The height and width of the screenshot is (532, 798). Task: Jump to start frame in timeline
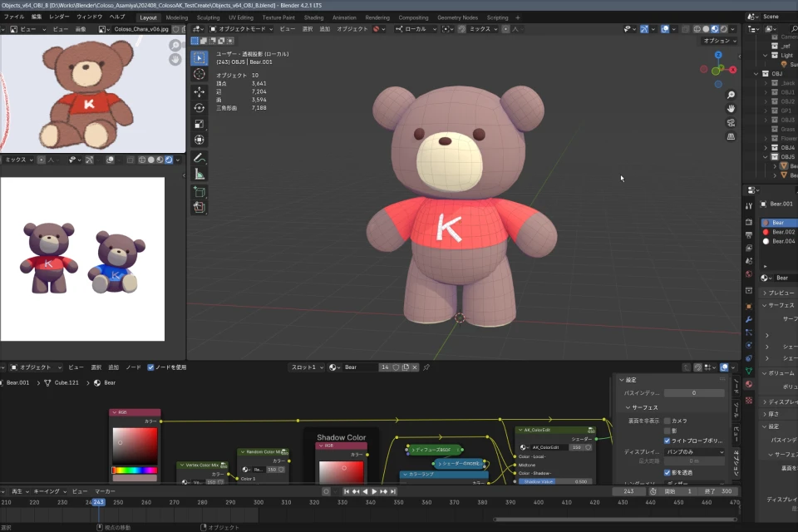coord(347,491)
